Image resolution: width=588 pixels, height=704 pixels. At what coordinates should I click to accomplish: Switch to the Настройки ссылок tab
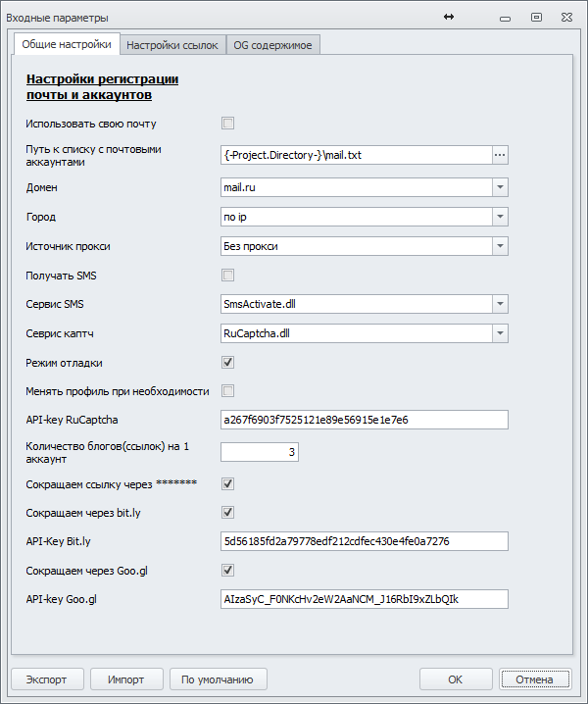coord(172,45)
